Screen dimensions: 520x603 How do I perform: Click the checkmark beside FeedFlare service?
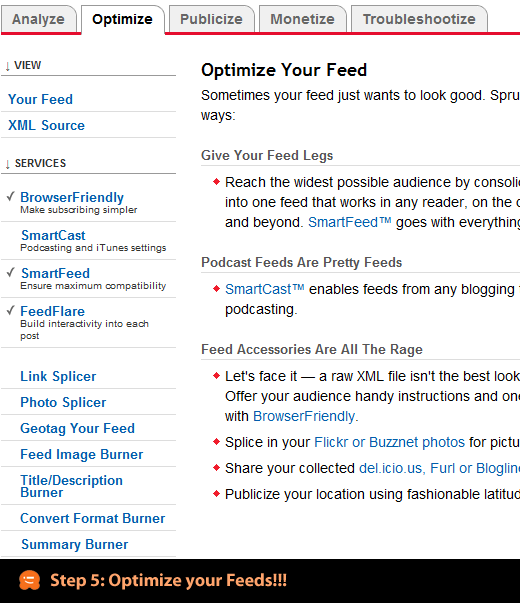pos(11,310)
